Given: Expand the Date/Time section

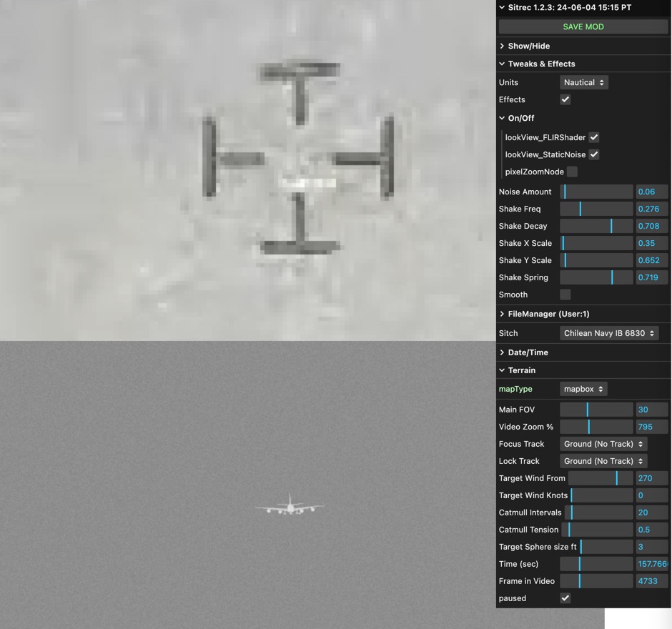Looking at the screenshot, I should coord(528,352).
